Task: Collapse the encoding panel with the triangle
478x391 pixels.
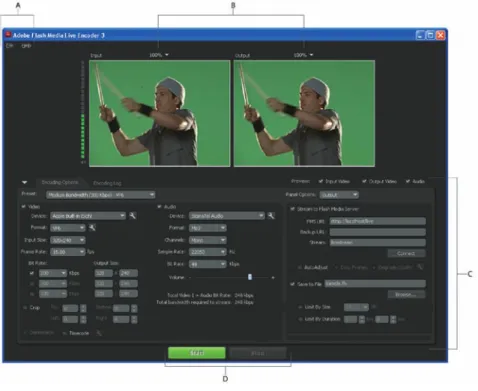Action: click(x=24, y=182)
